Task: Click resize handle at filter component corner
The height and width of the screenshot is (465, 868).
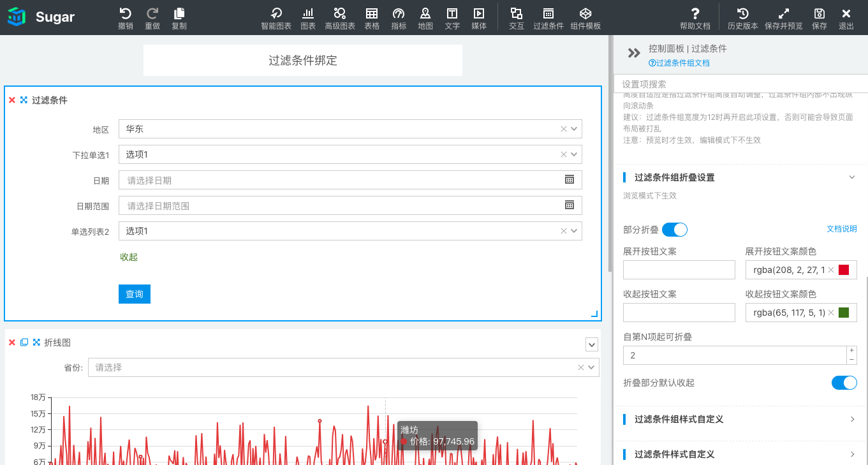Action: pos(594,314)
